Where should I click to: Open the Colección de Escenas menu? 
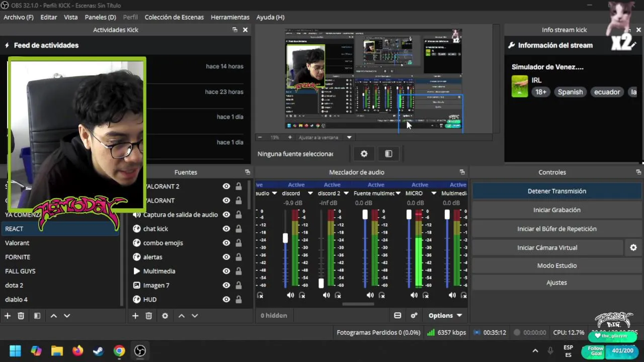tap(174, 17)
